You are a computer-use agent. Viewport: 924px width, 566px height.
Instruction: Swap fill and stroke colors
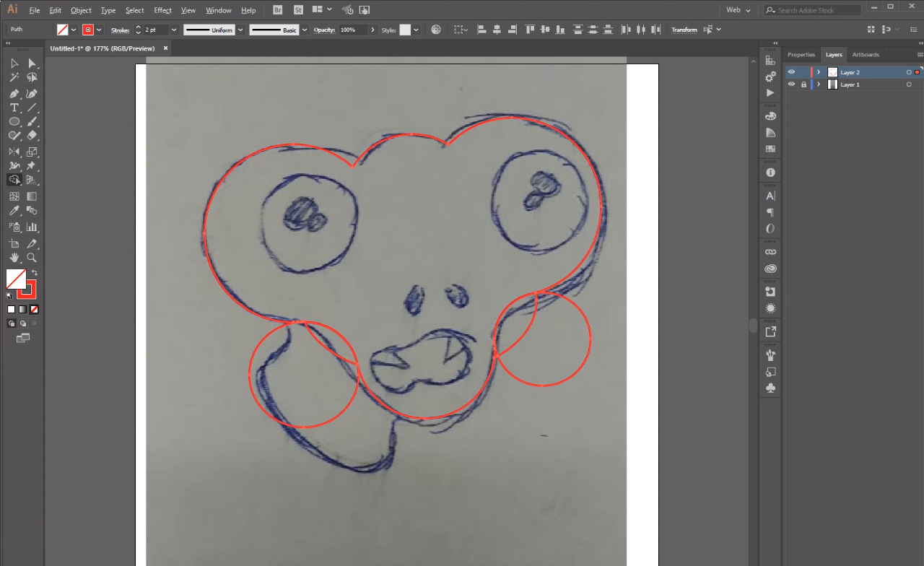point(35,273)
